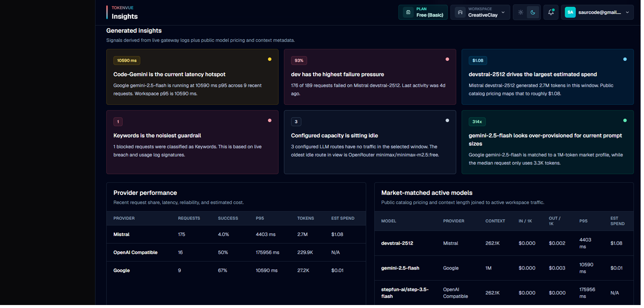The height and width of the screenshot is (308, 644).
Task: Expand the CreativeClay workspace chevron
Action: pyautogui.click(x=503, y=12)
